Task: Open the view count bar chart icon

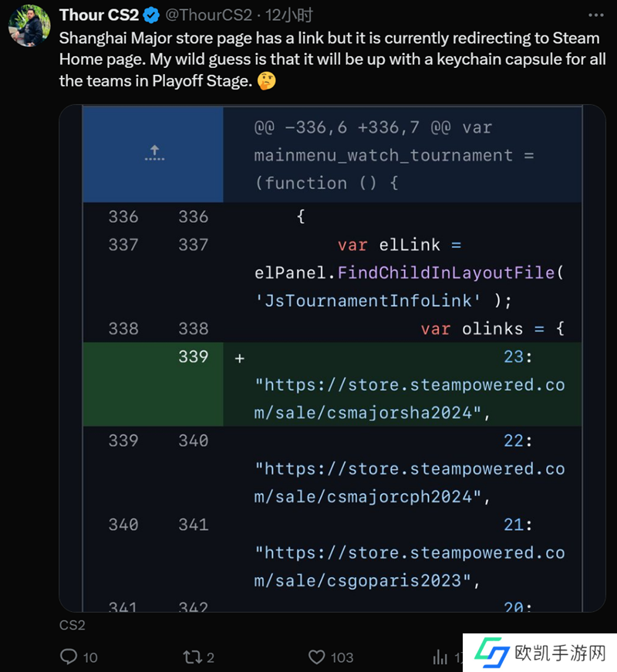Action: click(440, 657)
